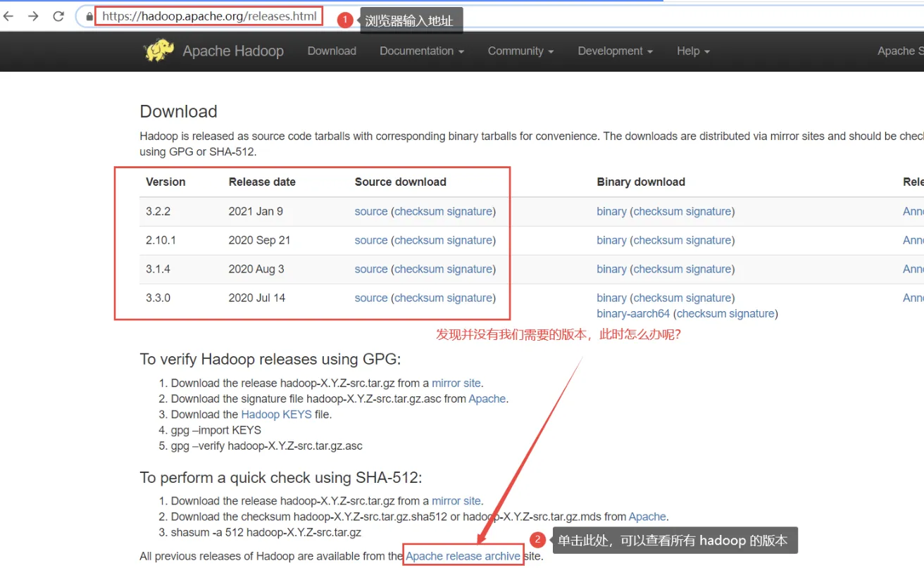Select the 2020 Sep 21 release date
Image resolution: width=924 pixels, height=568 pixels.
pos(259,240)
